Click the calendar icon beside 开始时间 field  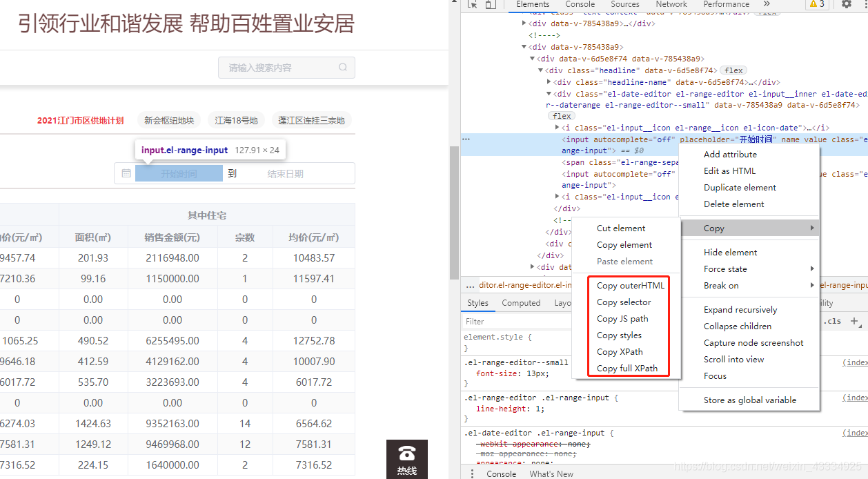click(x=126, y=174)
